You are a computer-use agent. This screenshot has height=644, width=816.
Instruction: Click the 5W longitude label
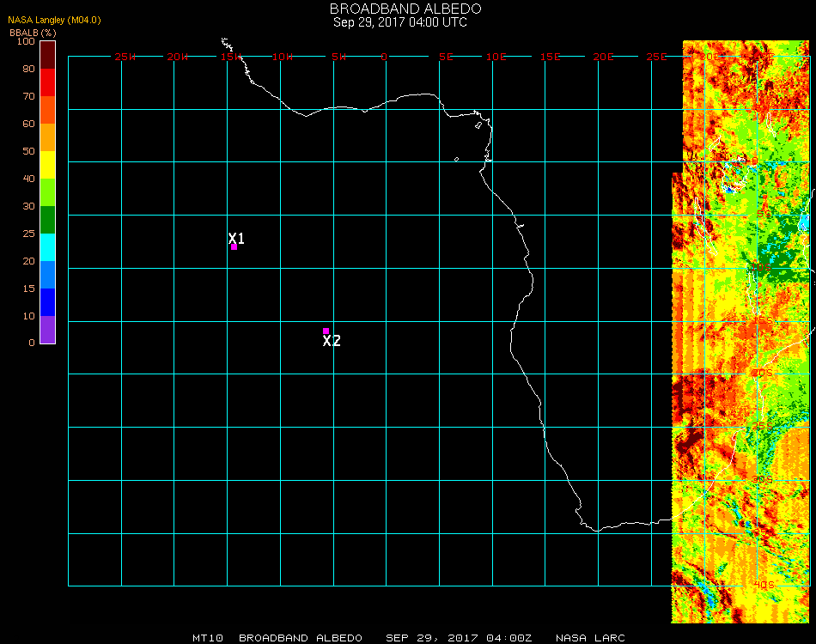pyautogui.click(x=338, y=57)
